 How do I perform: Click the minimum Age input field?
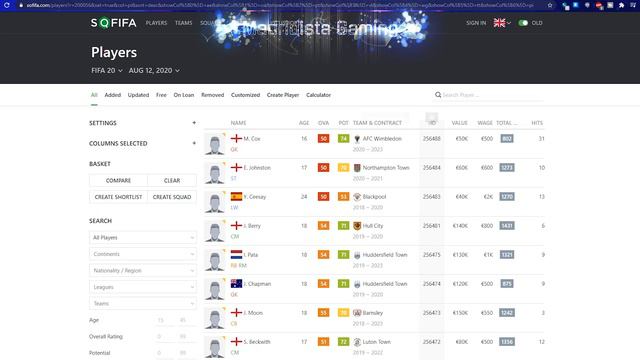[x=164, y=320]
